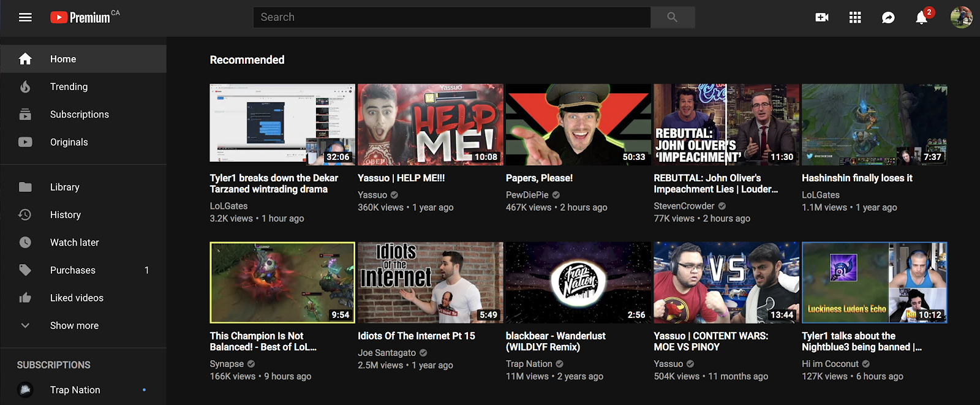Click the Recommended section heading
Viewport: 980px width, 405px height.
(247, 59)
